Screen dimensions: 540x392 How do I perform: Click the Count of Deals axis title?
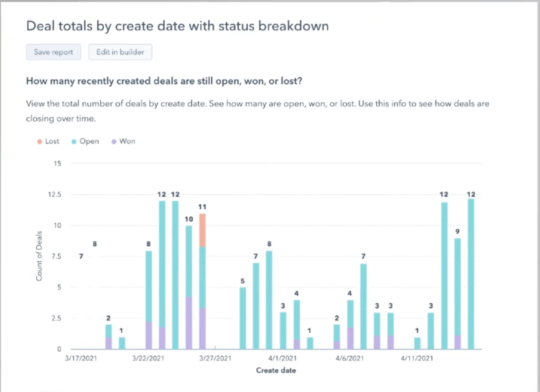tap(39, 256)
